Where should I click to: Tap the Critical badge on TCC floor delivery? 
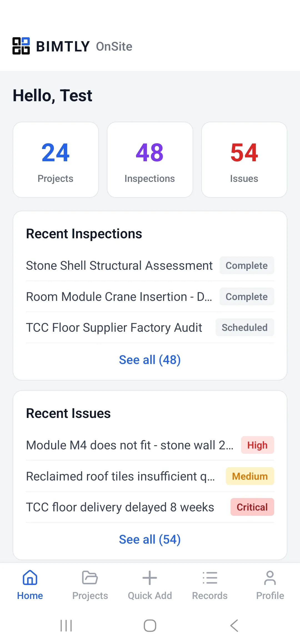(x=252, y=507)
